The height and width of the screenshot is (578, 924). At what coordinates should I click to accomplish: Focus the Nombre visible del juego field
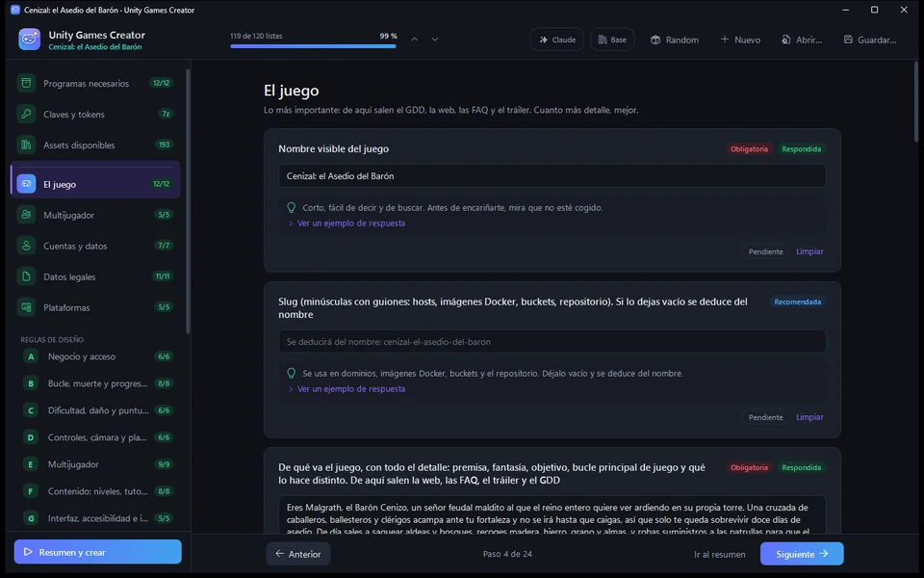click(552, 175)
